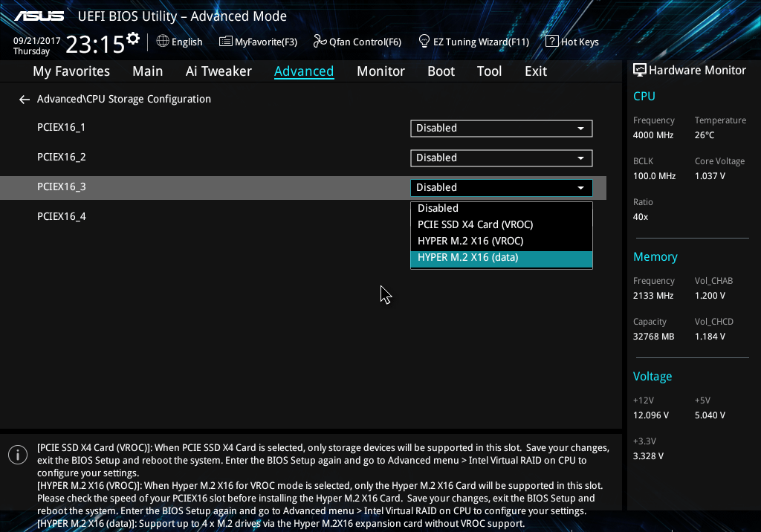The height and width of the screenshot is (532, 761).
Task: Select the PCIEX16_1 row label
Action: coord(61,127)
